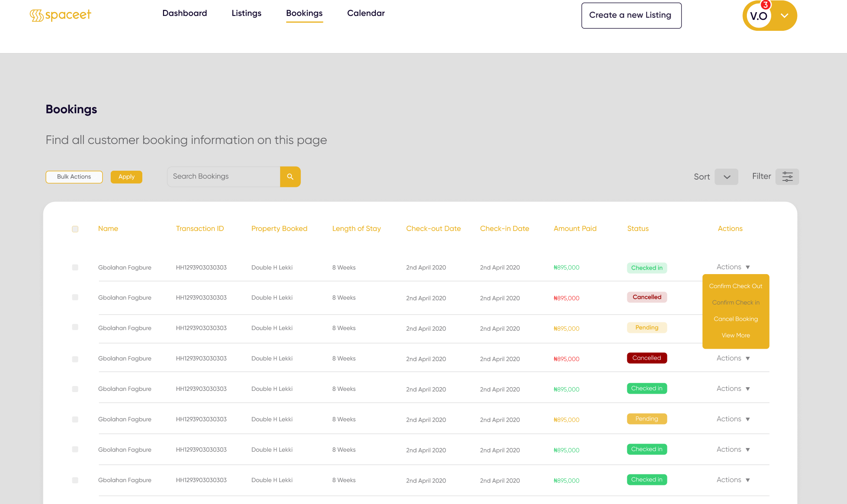Click the Spaceet logo
The height and width of the screenshot is (504, 847).
tap(60, 15)
